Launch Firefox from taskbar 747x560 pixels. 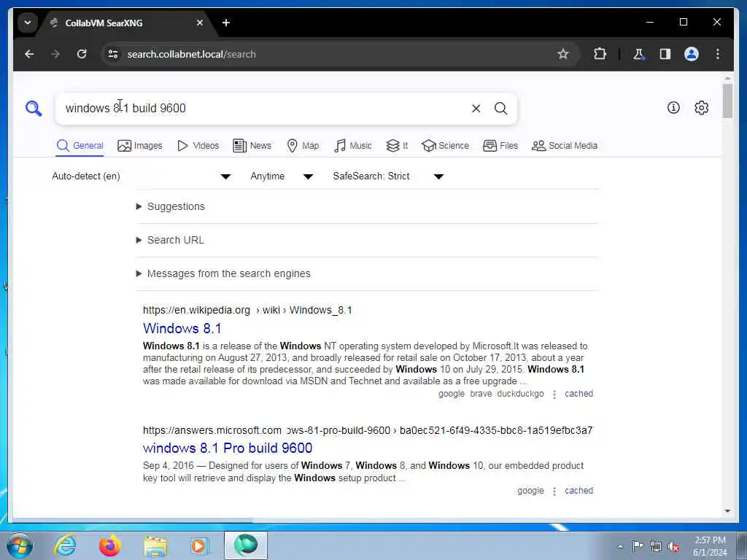click(x=109, y=545)
